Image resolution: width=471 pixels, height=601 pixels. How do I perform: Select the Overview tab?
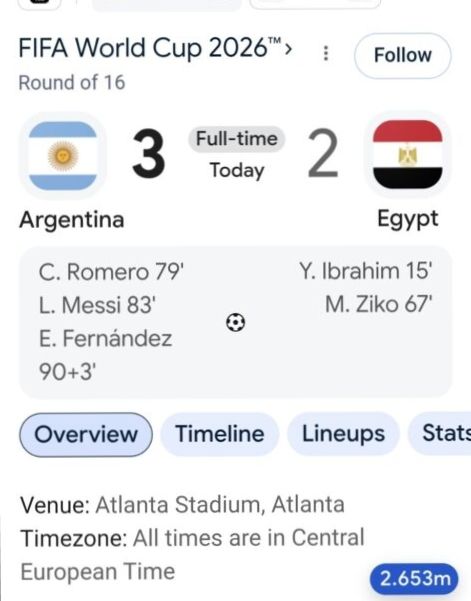86,434
